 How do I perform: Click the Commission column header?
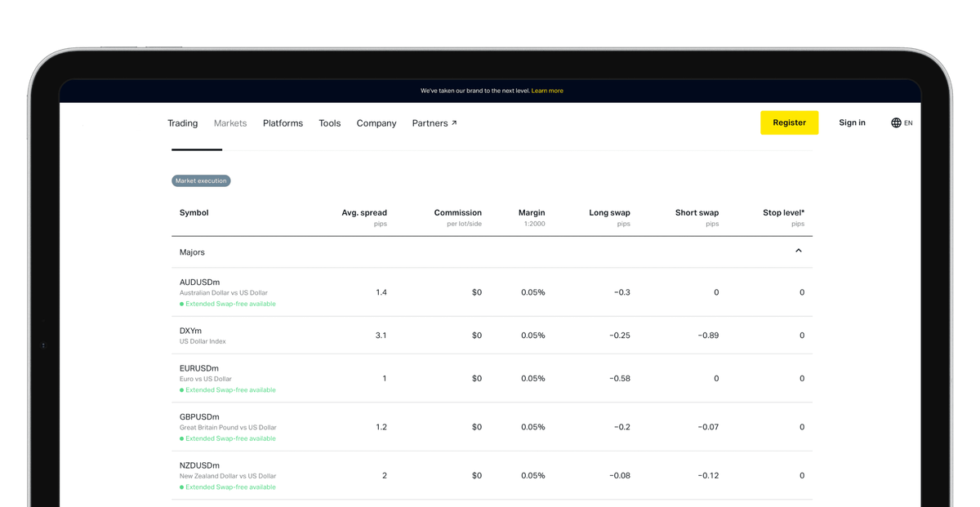457,212
